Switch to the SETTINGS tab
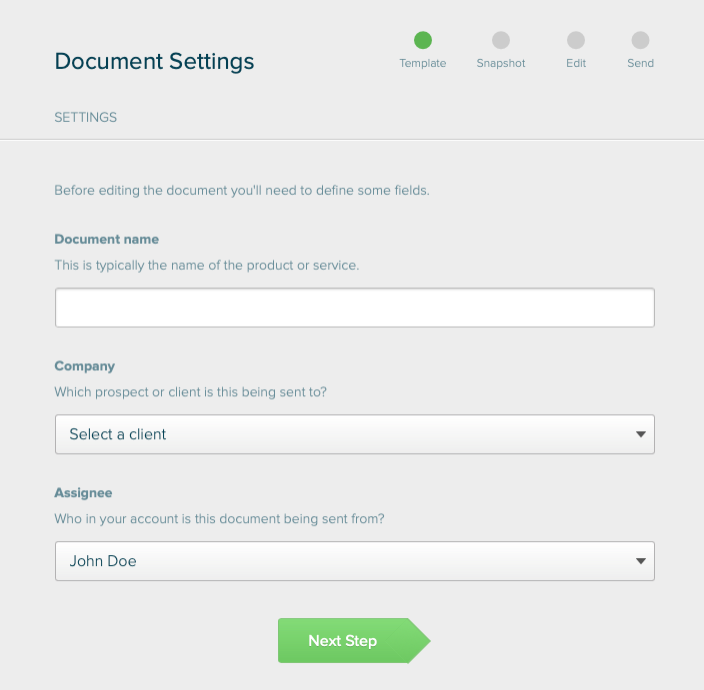Viewport: 704px width, 690px height. [85, 117]
